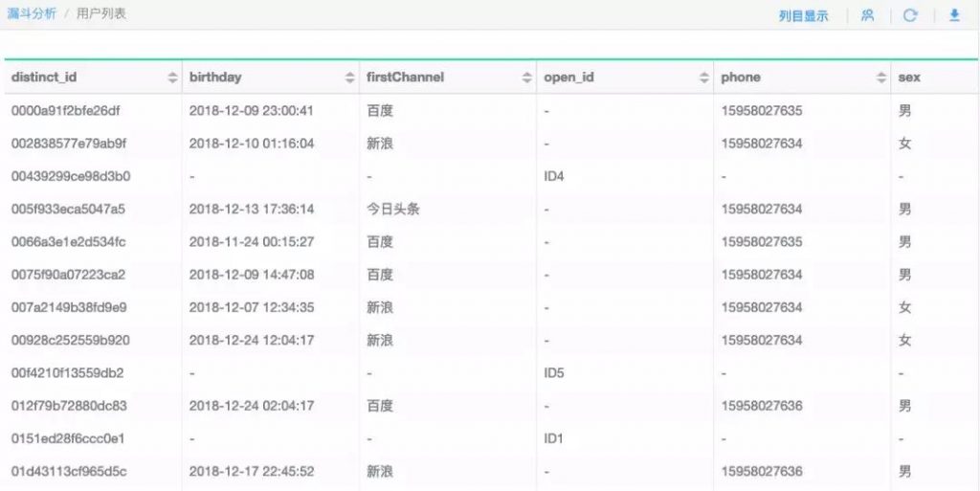The image size is (980, 491).
Task: Click 今日头条 channel cell
Action: coord(392,210)
